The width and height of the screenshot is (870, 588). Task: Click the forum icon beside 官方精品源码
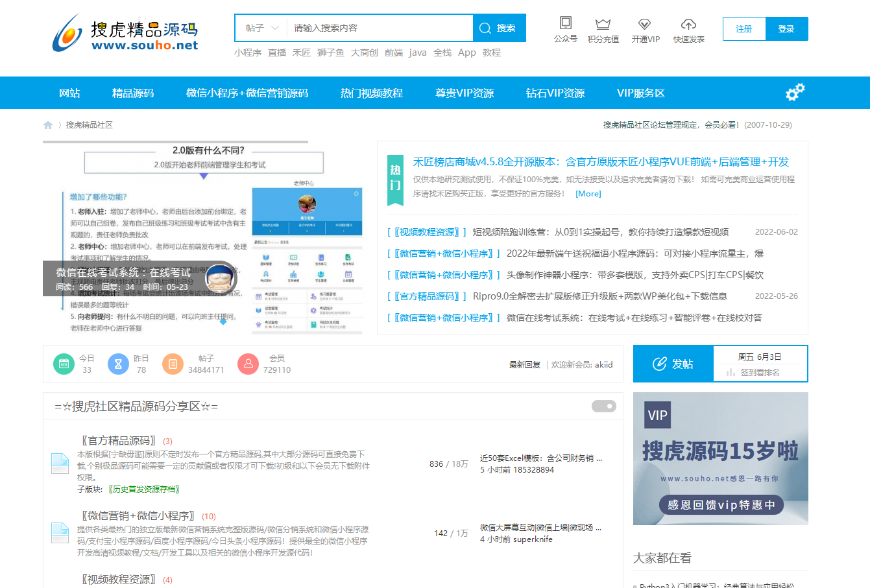pyautogui.click(x=60, y=464)
